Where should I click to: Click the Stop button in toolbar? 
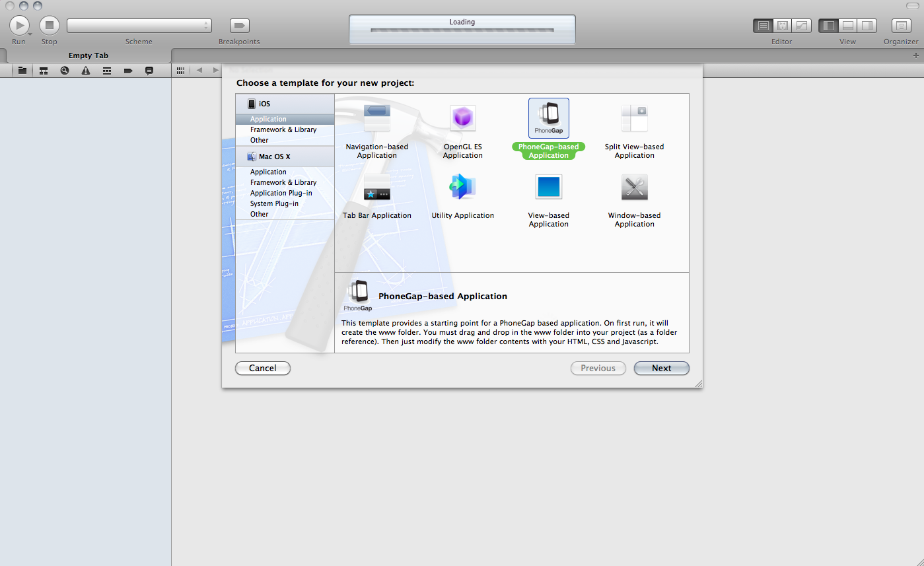(x=50, y=26)
